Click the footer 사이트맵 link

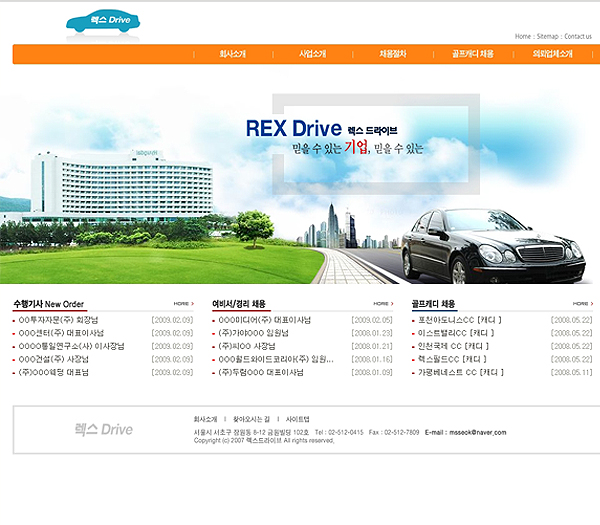point(297,419)
